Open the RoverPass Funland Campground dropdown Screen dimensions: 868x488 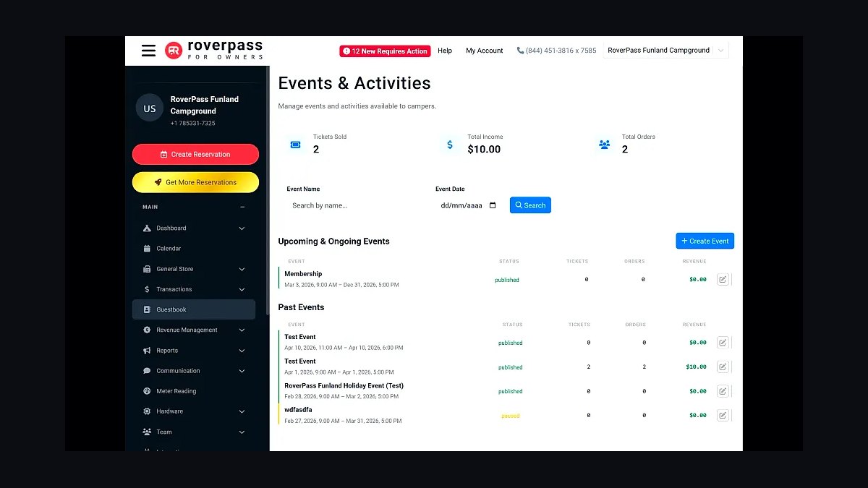click(665, 51)
